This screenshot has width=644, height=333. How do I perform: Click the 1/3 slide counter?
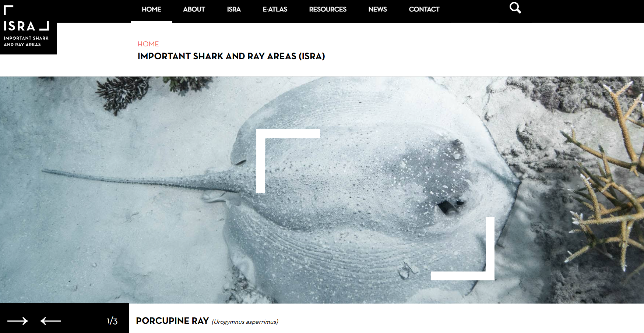[x=112, y=321]
